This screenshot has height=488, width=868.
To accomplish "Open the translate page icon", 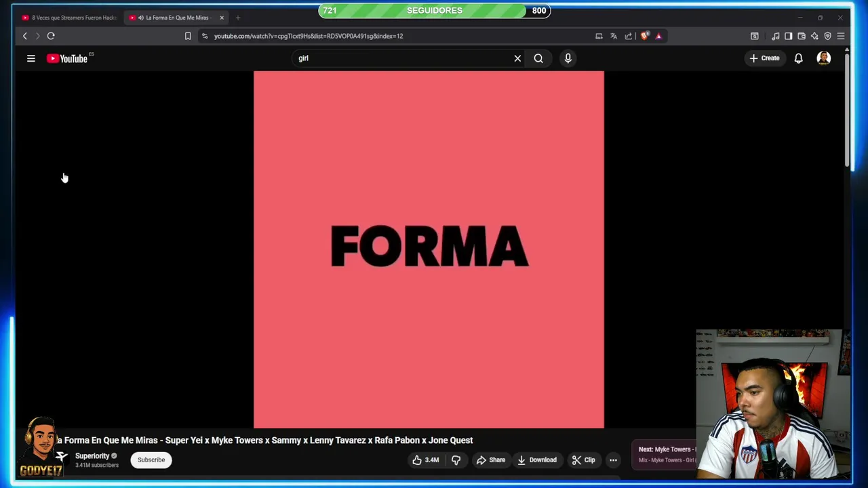I will (614, 36).
